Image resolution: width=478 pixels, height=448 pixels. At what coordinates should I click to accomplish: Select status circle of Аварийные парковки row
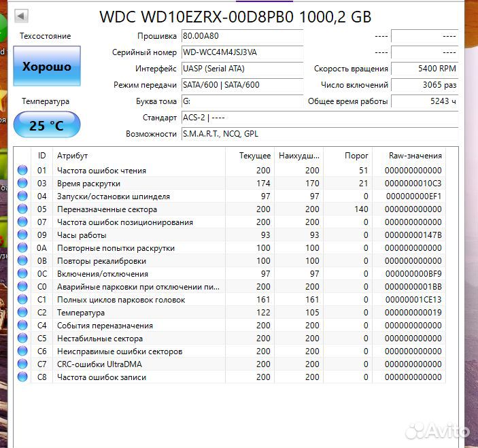[x=22, y=286]
